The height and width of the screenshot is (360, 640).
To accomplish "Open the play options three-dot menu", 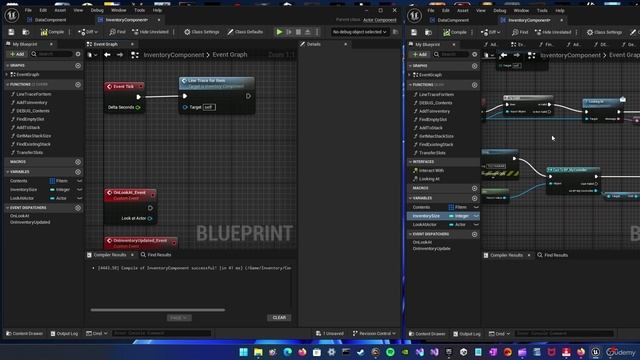I will [x=317, y=32].
